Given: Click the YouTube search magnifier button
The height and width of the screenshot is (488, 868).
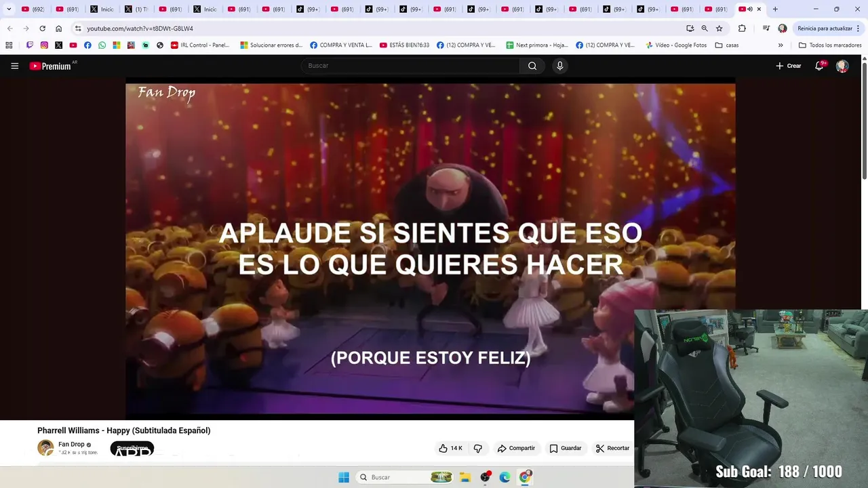Looking at the screenshot, I should pyautogui.click(x=532, y=66).
